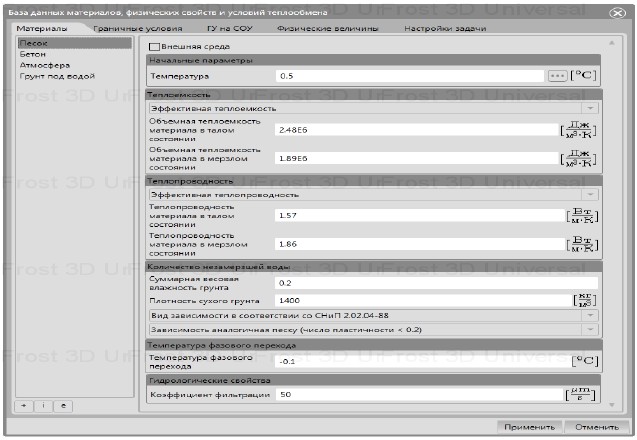Image resolution: width=637 pixels, height=440 pixels.
Task: Click the 'Количество незамерзшей воды' section header
Action: pyautogui.click(x=373, y=267)
